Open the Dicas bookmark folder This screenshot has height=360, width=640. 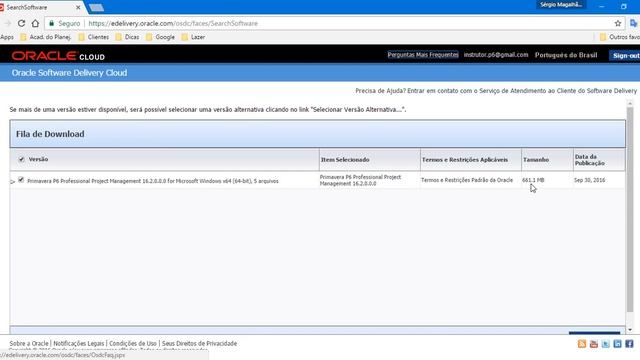tap(127, 37)
